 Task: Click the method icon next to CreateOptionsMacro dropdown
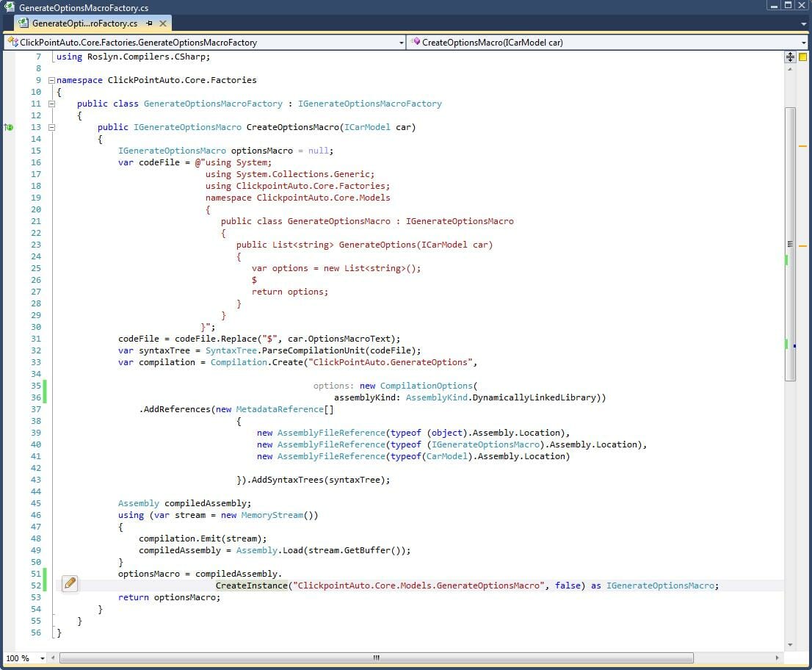(416, 41)
